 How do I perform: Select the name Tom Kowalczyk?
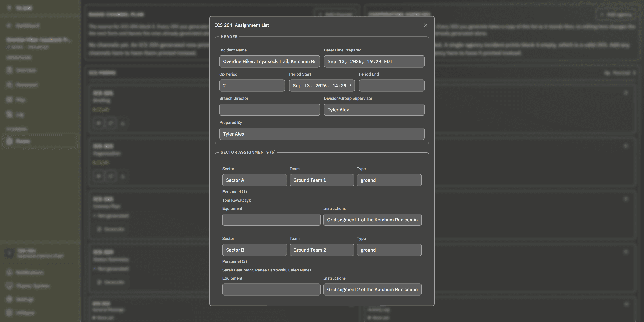point(237,200)
